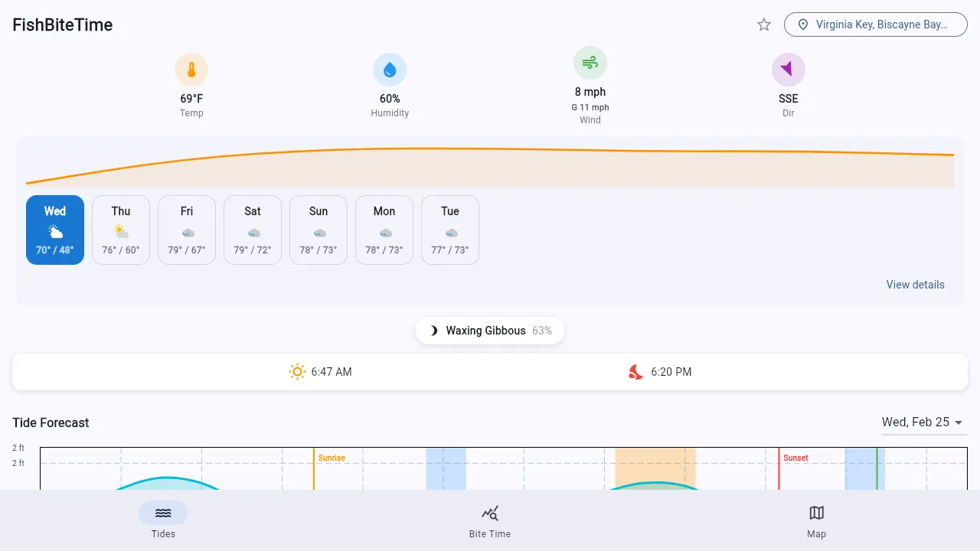
Task: Open the Wed, Feb 25 date dropdown
Action: tap(924, 422)
